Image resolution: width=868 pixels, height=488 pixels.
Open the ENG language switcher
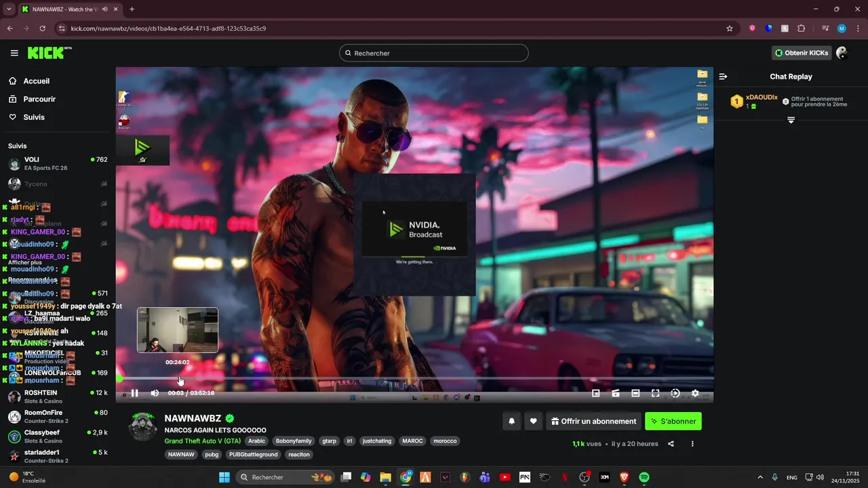(x=792, y=477)
